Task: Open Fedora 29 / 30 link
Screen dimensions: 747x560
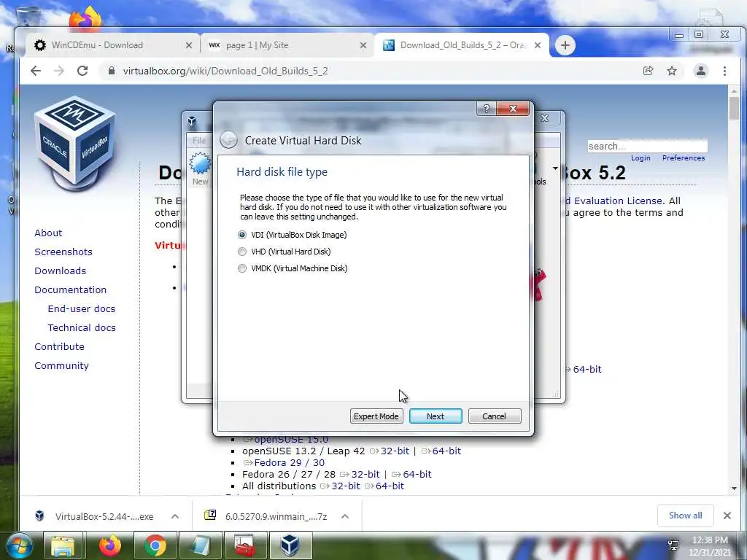Action: tap(289, 463)
